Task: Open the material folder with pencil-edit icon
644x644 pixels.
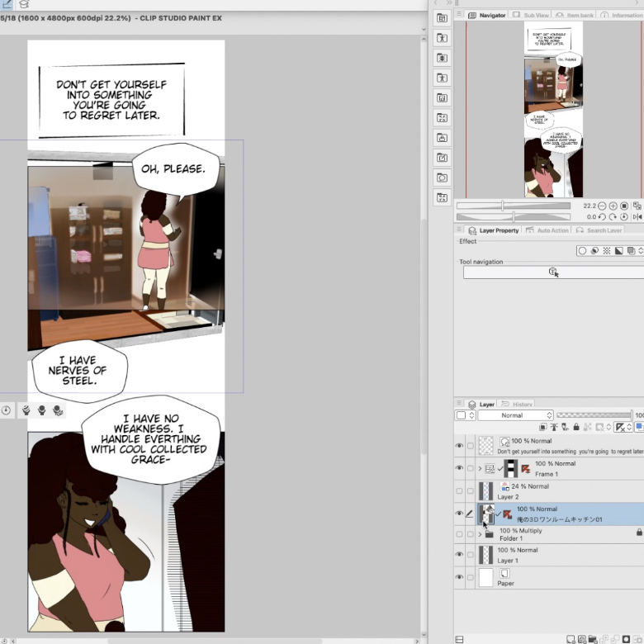Action: 442,158
